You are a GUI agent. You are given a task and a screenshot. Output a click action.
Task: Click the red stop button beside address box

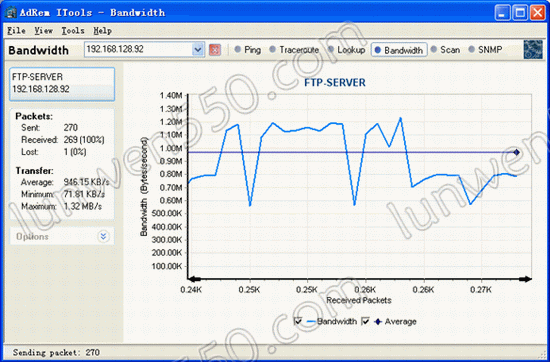tap(215, 50)
